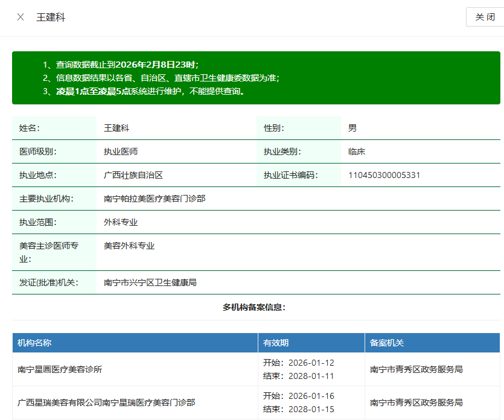Click the 王建科 dialog title text

click(51, 17)
